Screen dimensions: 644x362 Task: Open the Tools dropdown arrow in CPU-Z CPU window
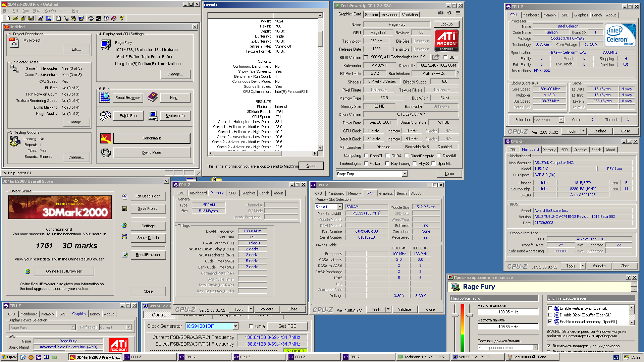click(583, 131)
